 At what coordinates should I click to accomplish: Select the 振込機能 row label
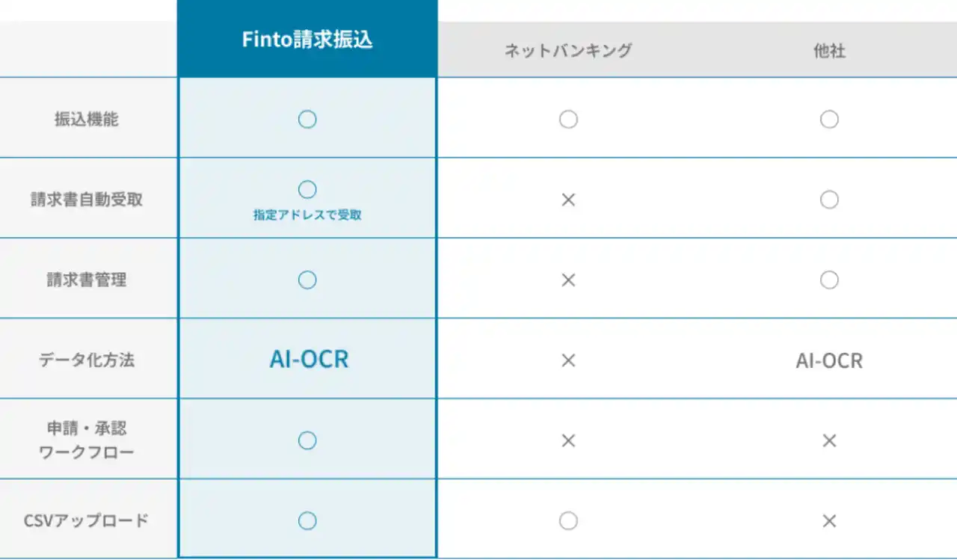tap(87, 120)
